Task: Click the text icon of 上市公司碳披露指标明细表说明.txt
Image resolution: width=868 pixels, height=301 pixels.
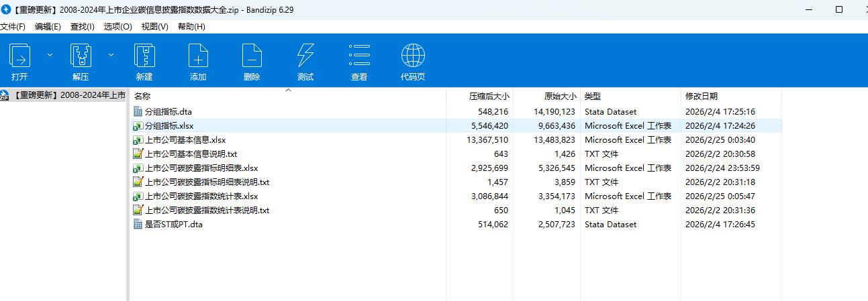Action: click(x=138, y=182)
